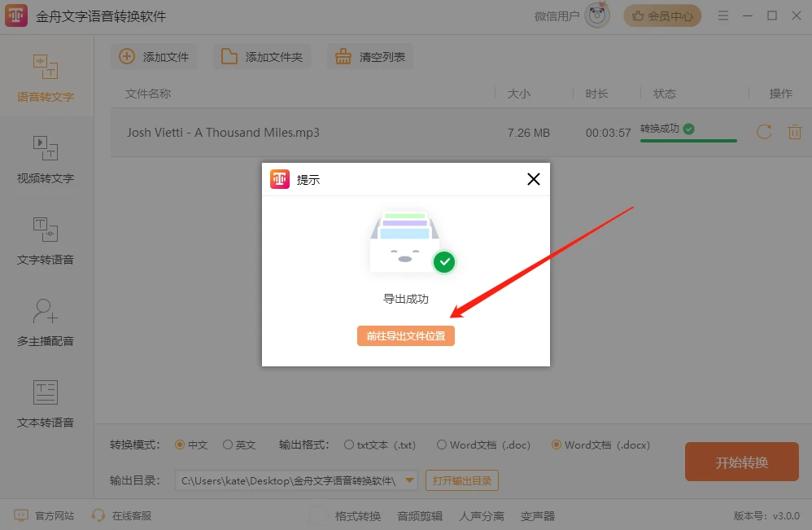Open 会员中心
The image size is (812, 530).
pos(662,16)
